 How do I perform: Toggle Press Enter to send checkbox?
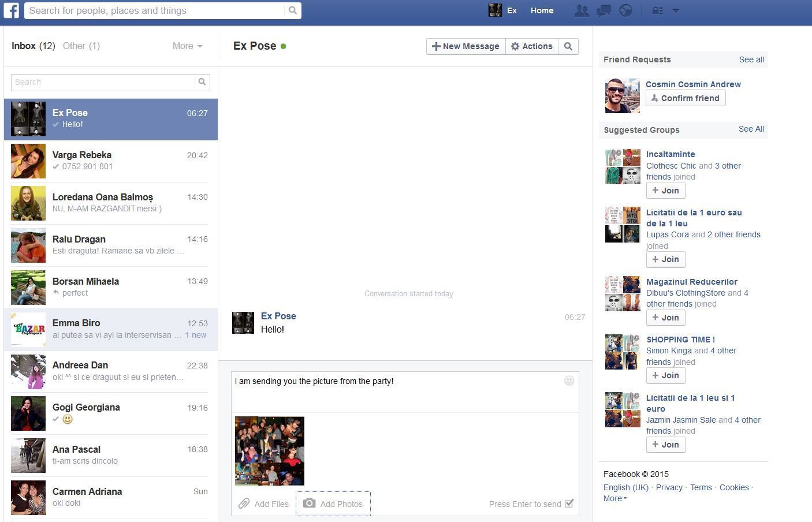[569, 504]
